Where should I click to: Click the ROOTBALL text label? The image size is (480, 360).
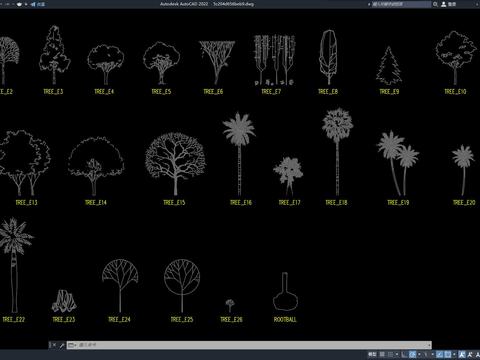(285, 319)
